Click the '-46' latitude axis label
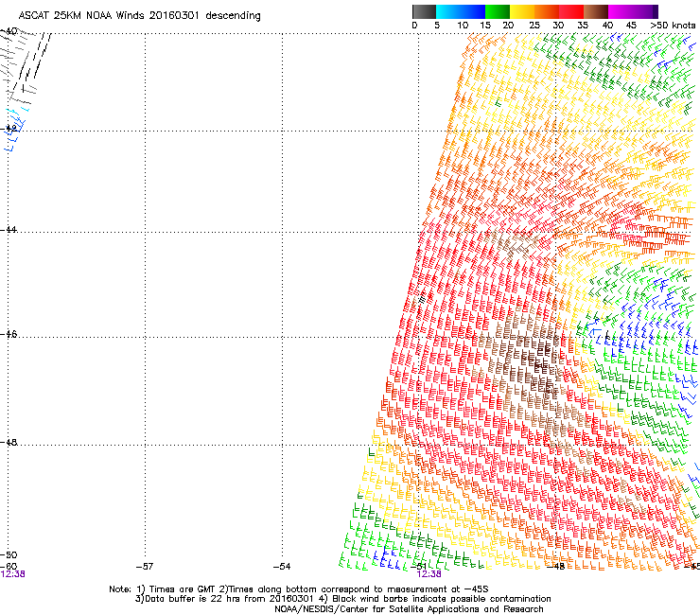 (x=9, y=335)
